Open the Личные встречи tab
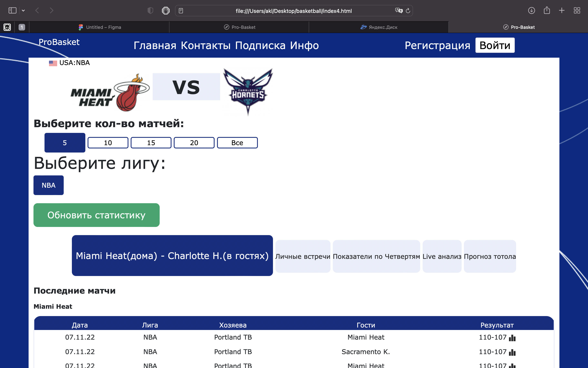Image resolution: width=588 pixels, height=368 pixels. pos(303,257)
